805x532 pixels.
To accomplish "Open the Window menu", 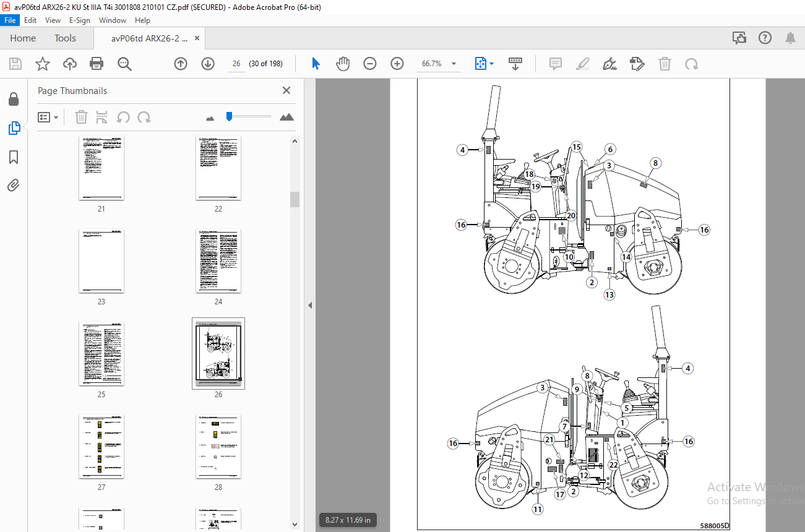I will point(113,20).
